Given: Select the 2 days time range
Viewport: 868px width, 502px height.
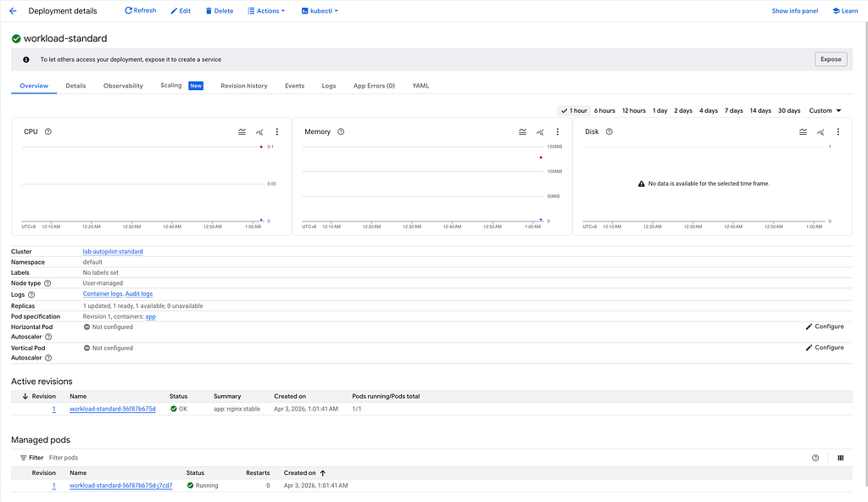Looking at the screenshot, I should pyautogui.click(x=683, y=111).
